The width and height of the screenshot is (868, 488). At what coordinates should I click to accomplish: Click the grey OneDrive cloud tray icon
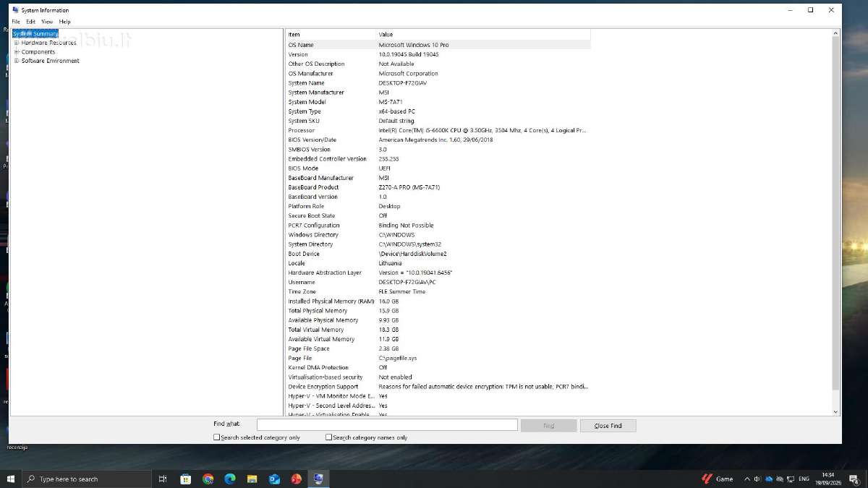780,479
